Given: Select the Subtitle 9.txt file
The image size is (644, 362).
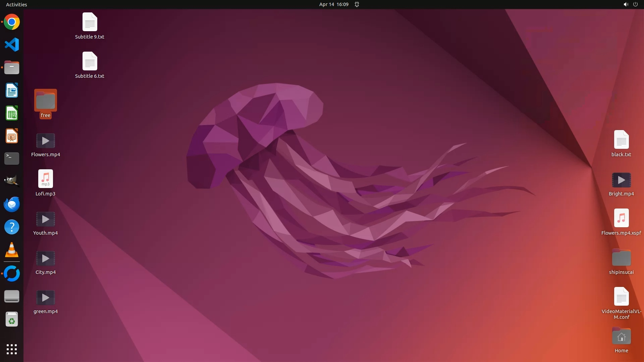Looking at the screenshot, I should click(x=90, y=22).
